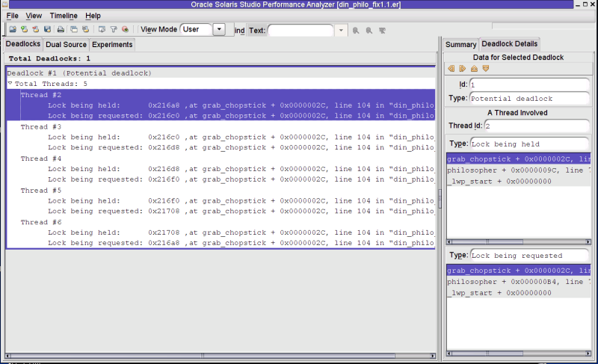Screen dimensions: 598x364
Task: Open the View Mode dropdown arrow
Action: [219, 29]
